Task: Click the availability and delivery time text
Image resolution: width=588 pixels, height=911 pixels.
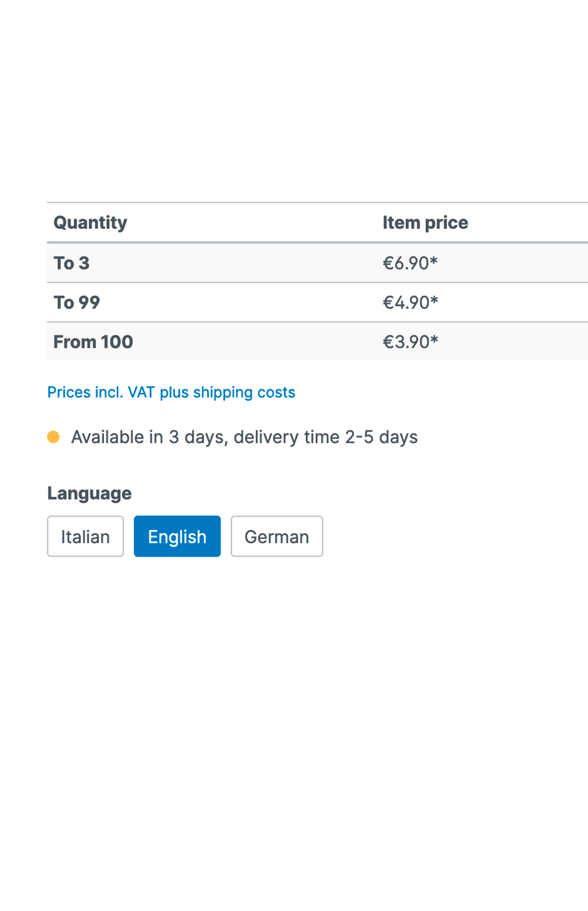Action: [244, 437]
